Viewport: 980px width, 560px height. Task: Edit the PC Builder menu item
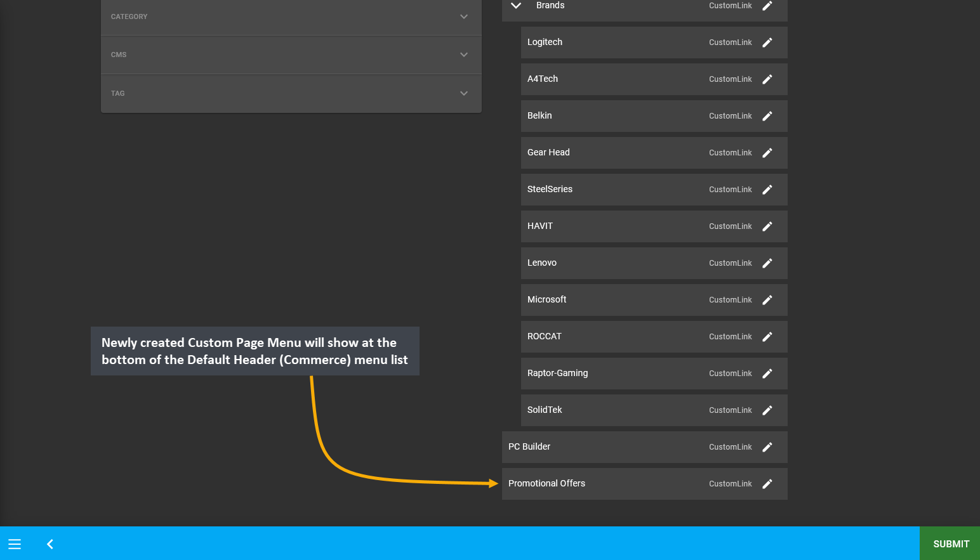[x=767, y=447]
